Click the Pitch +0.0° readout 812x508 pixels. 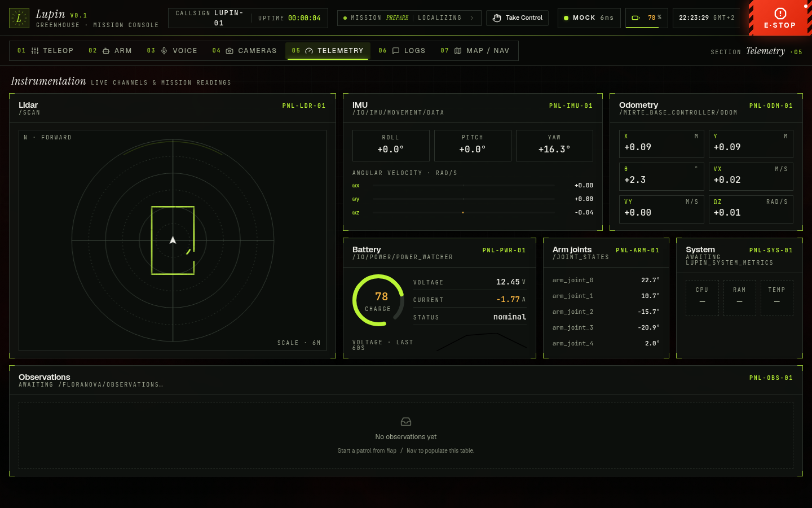tap(473, 146)
